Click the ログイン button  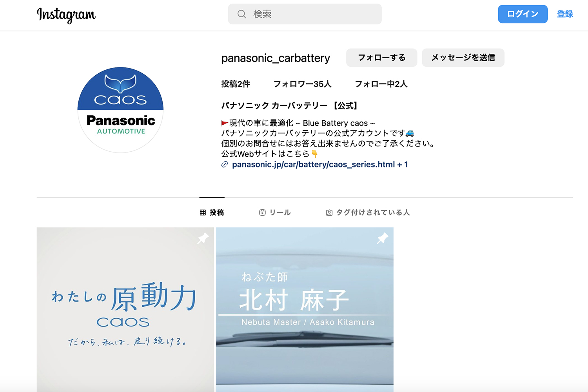pos(523,14)
